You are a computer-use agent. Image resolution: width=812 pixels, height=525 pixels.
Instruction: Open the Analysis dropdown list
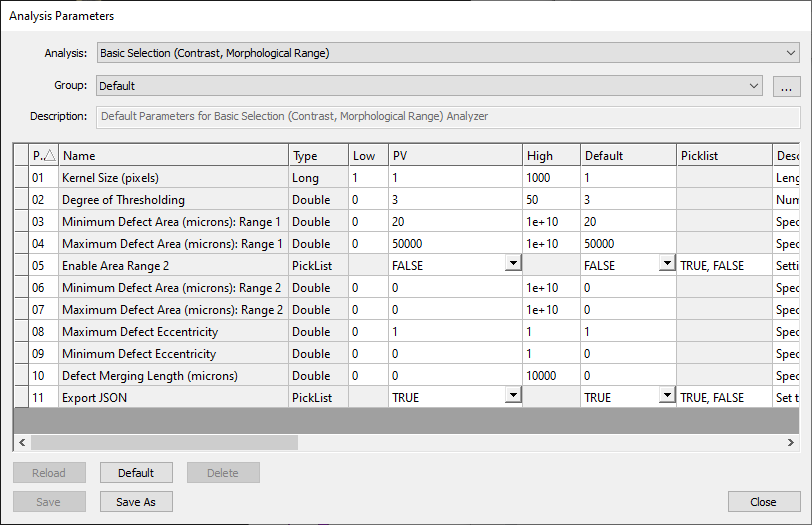[790, 53]
